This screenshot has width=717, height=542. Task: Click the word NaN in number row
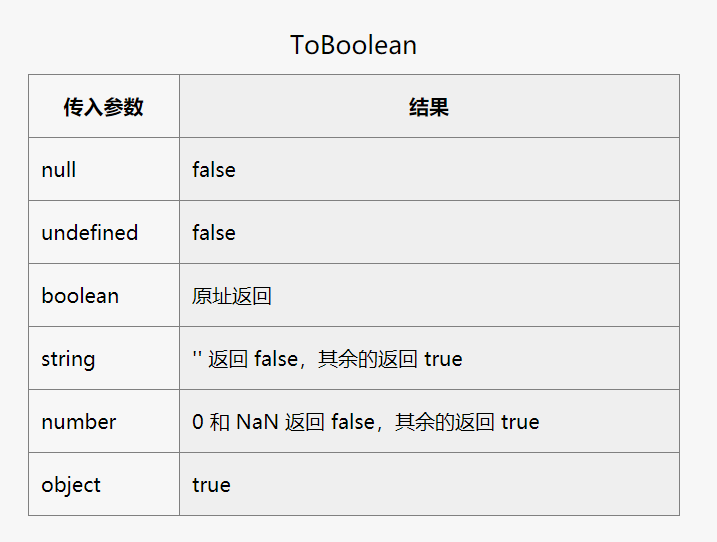click(x=257, y=422)
